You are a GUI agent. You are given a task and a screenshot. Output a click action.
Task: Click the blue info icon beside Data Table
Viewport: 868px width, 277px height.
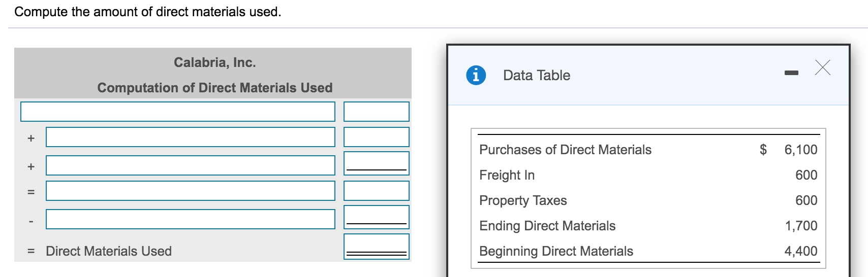(x=476, y=75)
